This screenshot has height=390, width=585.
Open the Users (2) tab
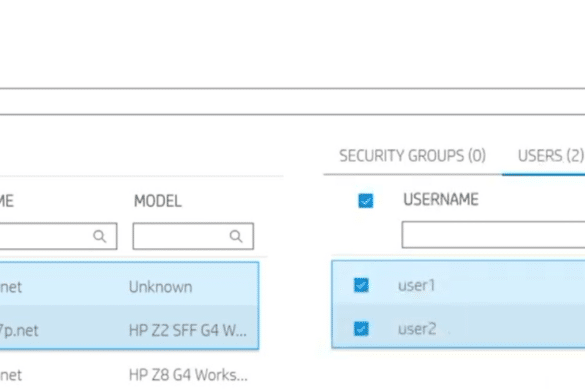(551, 156)
